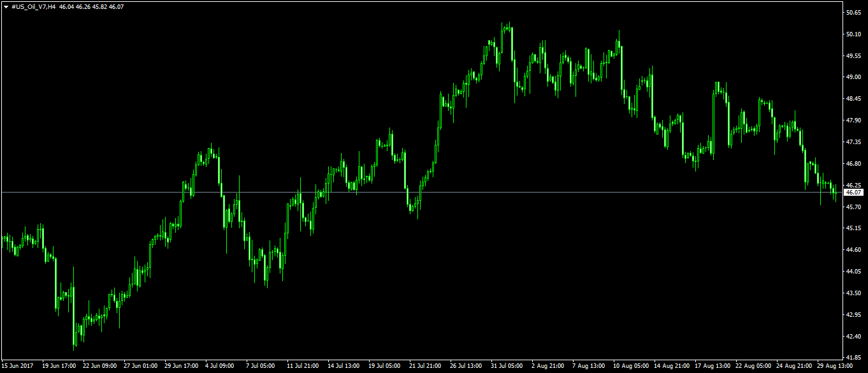Screen dimensions: 868x373
Task: Click the 47.35 price axis label
Action: click(854, 142)
